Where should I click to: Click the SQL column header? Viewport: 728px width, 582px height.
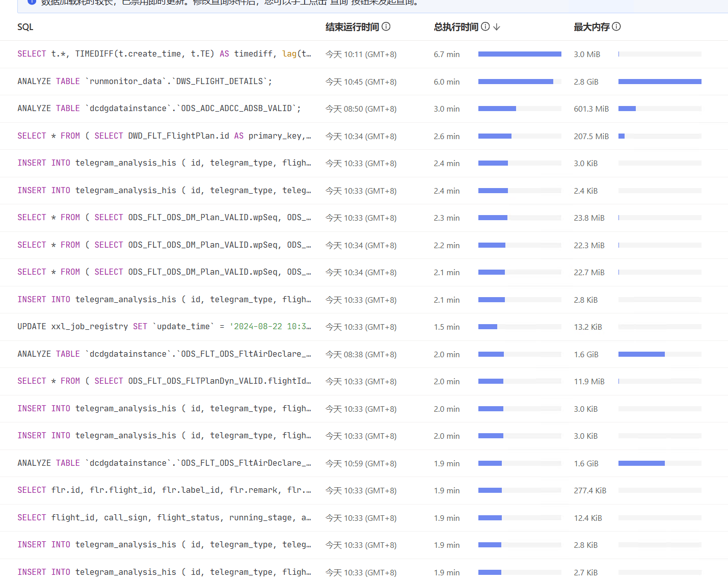click(x=25, y=27)
